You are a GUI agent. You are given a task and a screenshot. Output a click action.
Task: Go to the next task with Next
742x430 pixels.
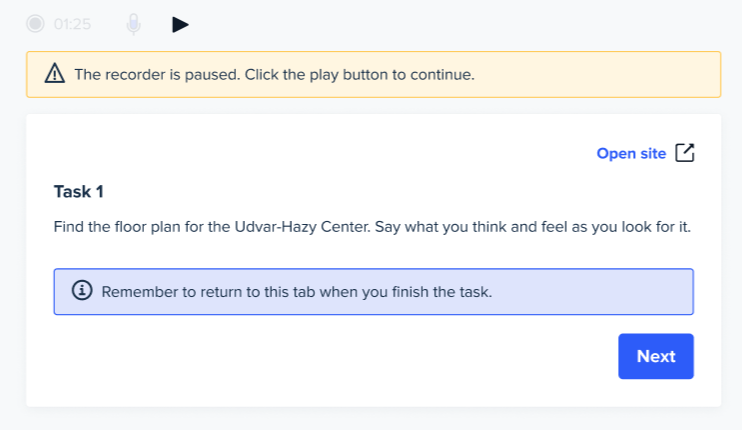pos(656,356)
